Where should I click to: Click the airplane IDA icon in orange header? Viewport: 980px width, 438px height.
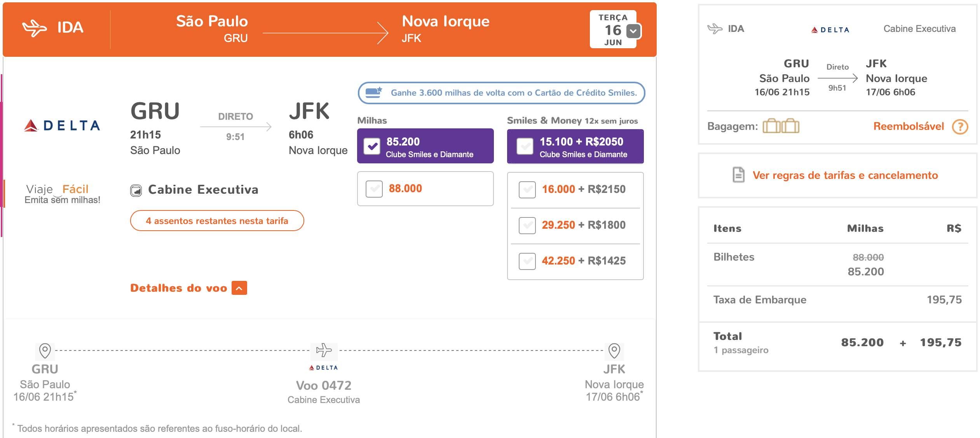click(x=34, y=28)
